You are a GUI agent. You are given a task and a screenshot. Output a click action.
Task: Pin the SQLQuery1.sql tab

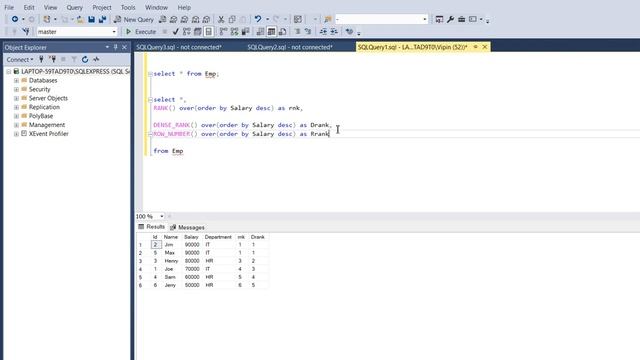[476, 47]
